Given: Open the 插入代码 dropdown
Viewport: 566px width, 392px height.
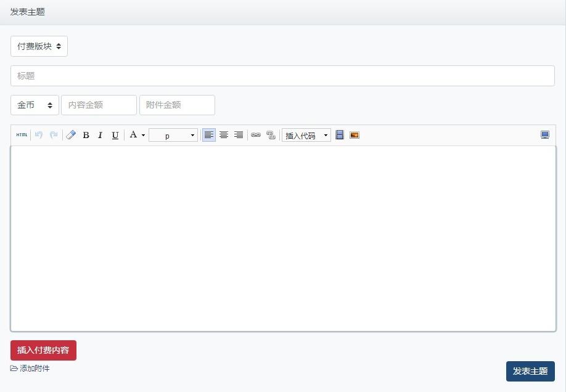Looking at the screenshot, I should click(x=306, y=136).
